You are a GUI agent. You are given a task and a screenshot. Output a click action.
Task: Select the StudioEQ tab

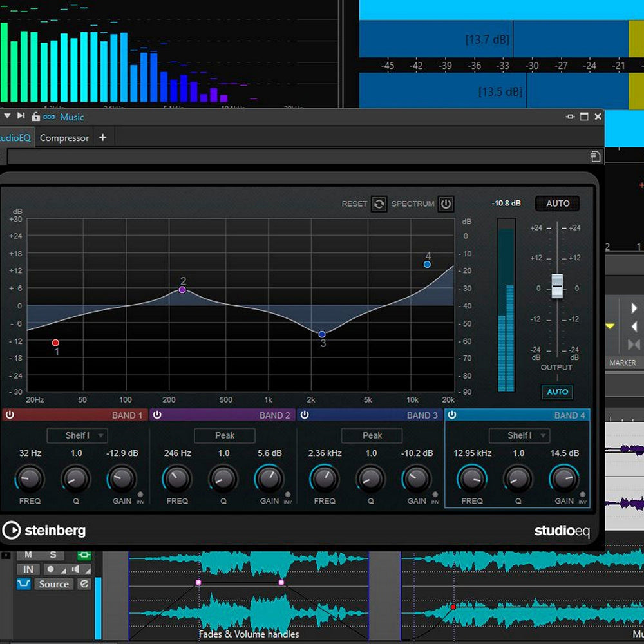[15, 138]
